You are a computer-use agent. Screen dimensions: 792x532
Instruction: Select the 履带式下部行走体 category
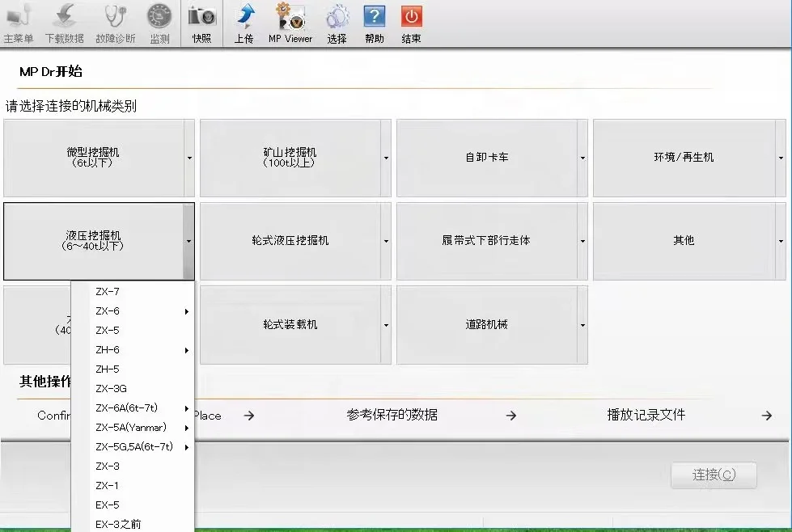click(x=487, y=241)
